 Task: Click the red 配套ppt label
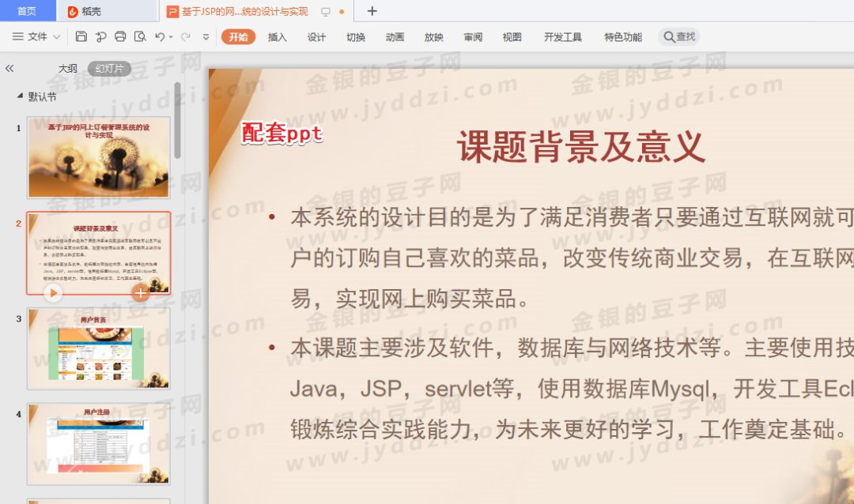click(282, 133)
